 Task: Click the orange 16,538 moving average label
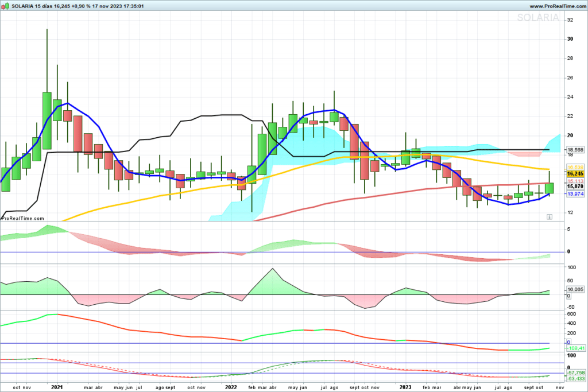click(575, 167)
